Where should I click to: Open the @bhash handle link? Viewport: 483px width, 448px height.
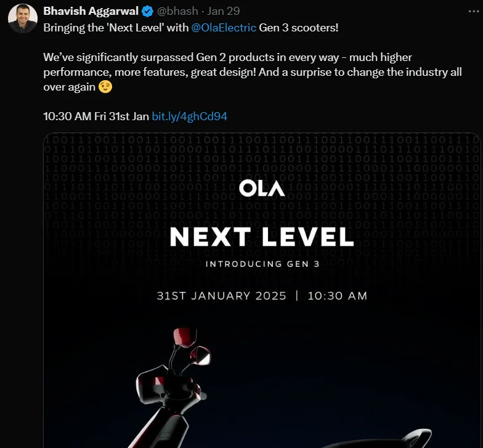[x=177, y=11]
